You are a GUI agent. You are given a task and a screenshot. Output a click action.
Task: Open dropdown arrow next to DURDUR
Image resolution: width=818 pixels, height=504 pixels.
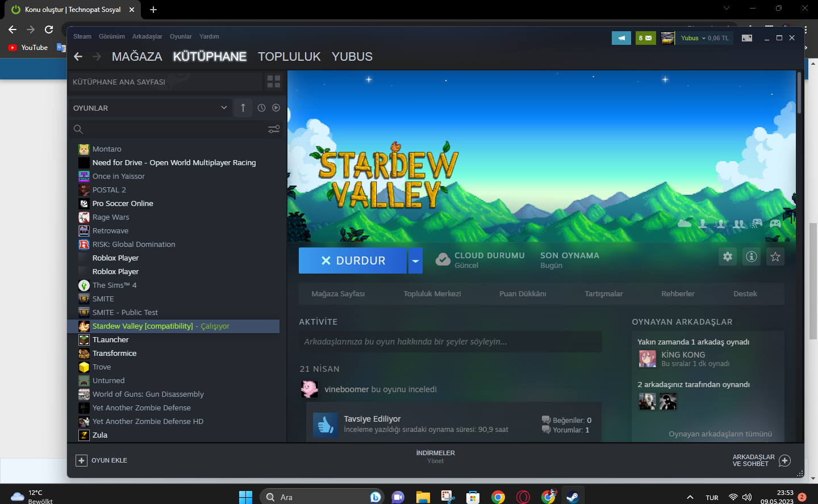(x=415, y=261)
